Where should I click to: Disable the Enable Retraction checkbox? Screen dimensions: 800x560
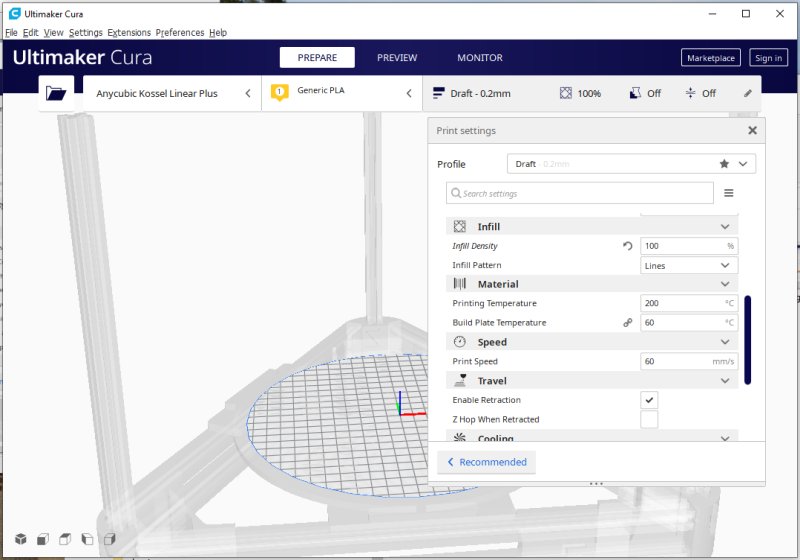[x=649, y=400]
